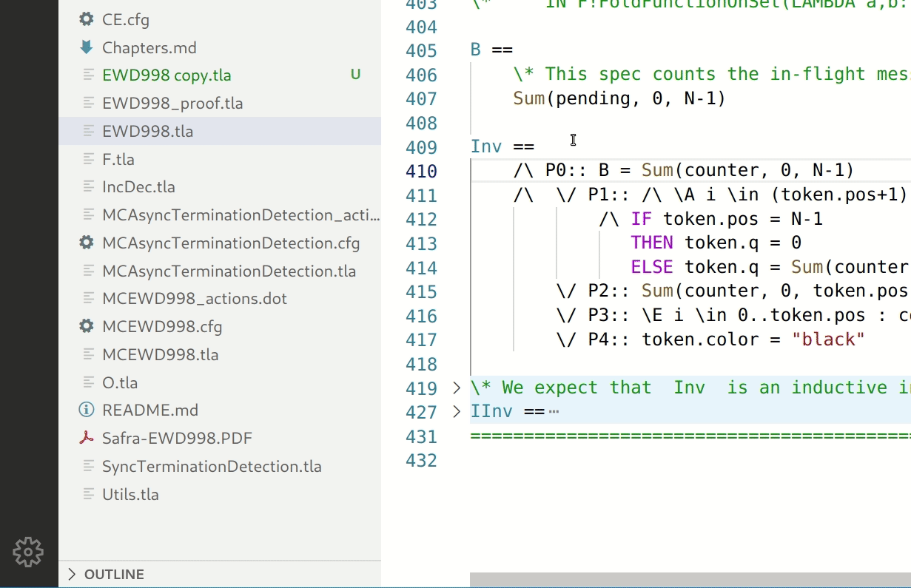Unfold the collapsed comment on line 419
This screenshot has width=911, height=588.
(x=456, y=387)
